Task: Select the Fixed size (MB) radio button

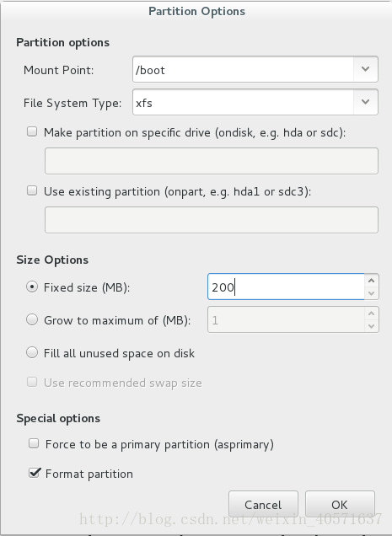Action: [x=32, y=287]
